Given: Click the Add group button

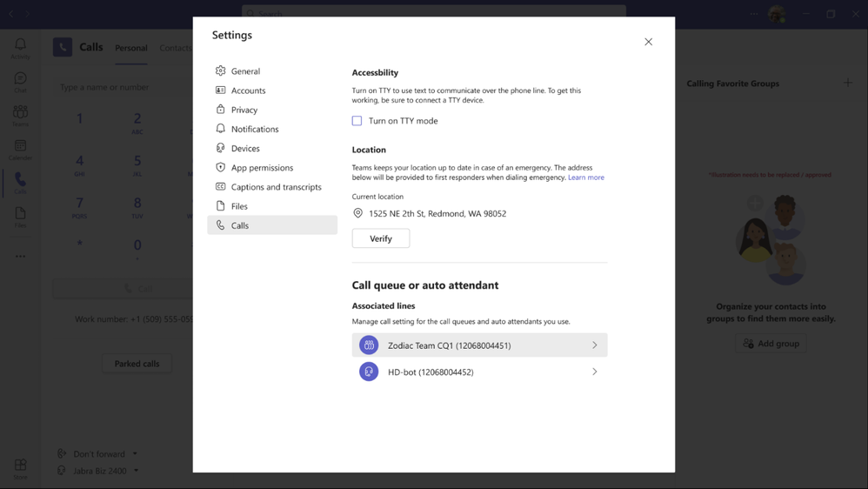Looking at the screenshot, I should (771, 344).
